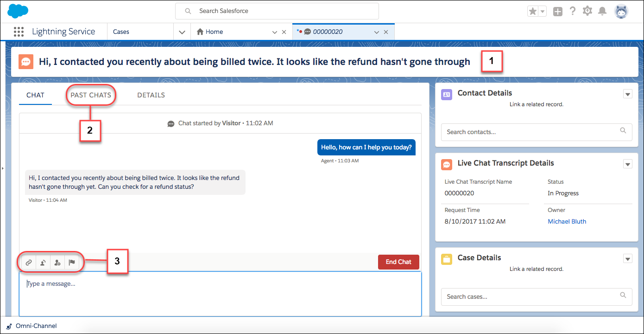This screenshot has height=334, width=644.
Task: Click the End Chat button
Action: (x=398, y=262)
